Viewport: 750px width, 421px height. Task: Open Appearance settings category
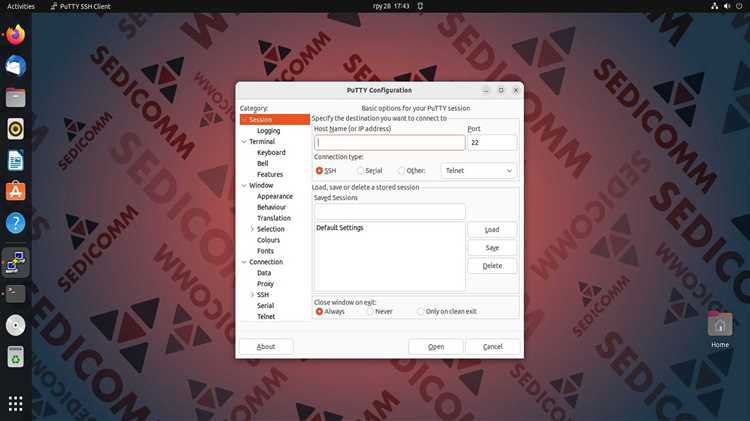[x=275, y=196]
